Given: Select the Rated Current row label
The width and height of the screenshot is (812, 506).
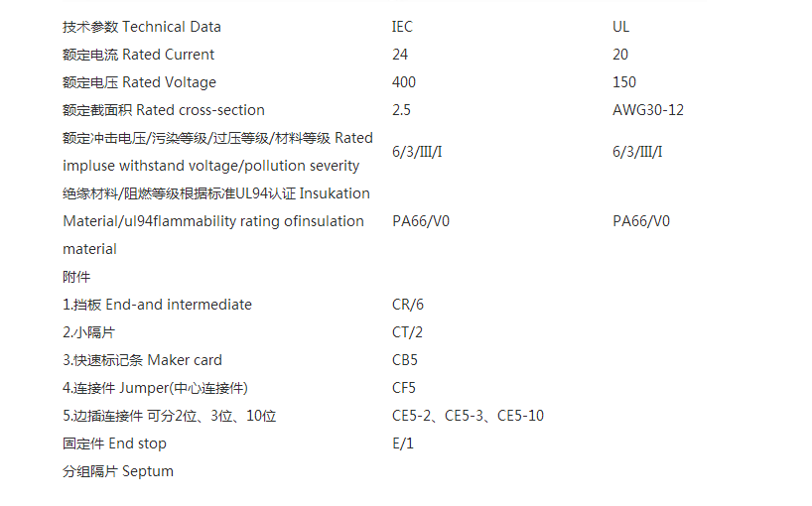Looking at the screenshot, I should point(138,55).
